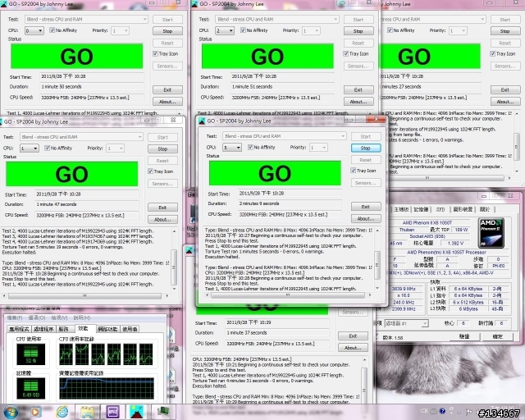Image resolution: width=525 pixels, height=420 pixels.
Task: Open 記憶體 tab in CPU-Z
Action: pos(421,209)
